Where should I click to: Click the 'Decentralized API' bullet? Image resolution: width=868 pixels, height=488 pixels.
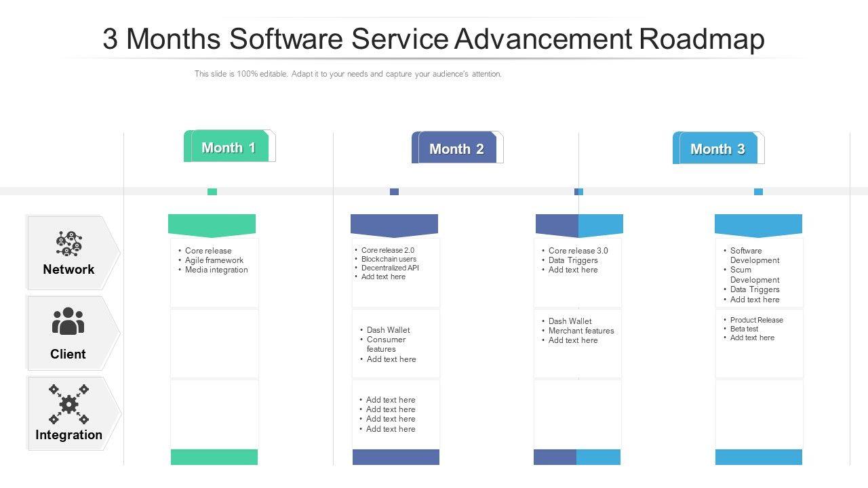(x=390, y=268)
